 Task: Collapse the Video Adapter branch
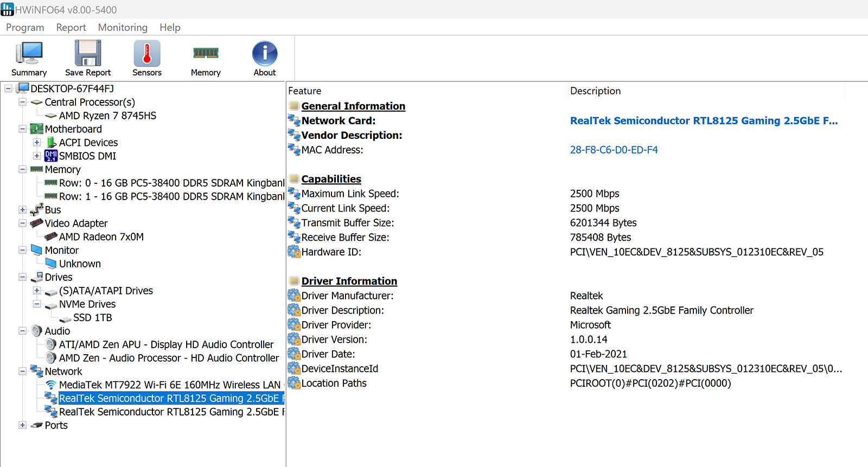[x=22, y=223]
